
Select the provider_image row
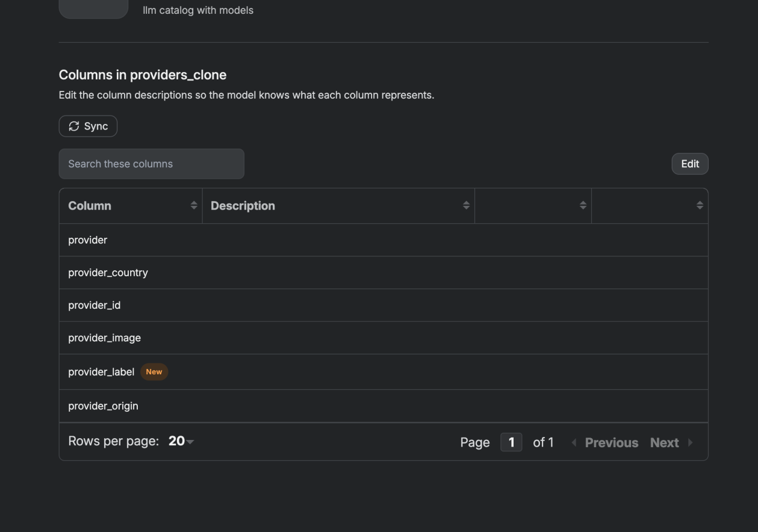pyautogui.click(x=384, y=338)
